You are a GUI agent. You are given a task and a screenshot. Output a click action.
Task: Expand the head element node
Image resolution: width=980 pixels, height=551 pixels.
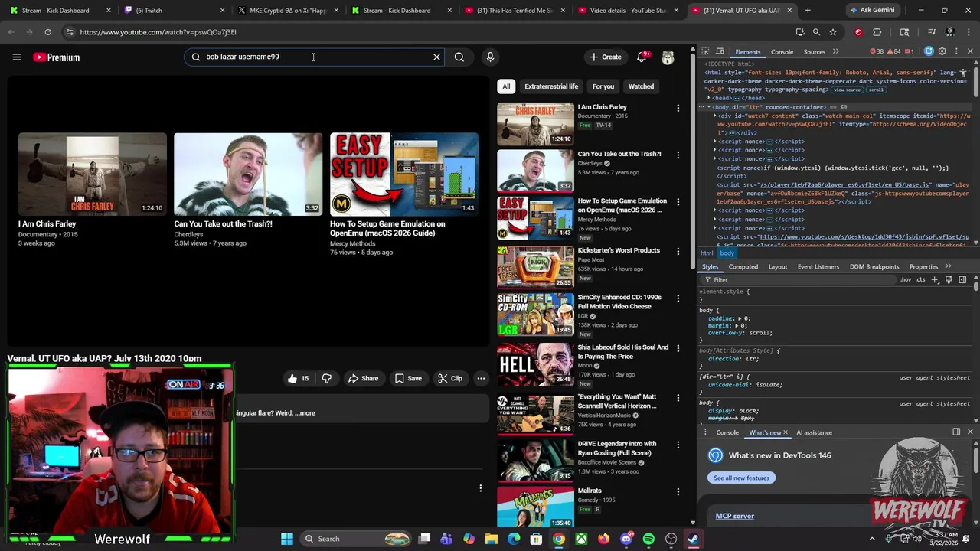708,98
